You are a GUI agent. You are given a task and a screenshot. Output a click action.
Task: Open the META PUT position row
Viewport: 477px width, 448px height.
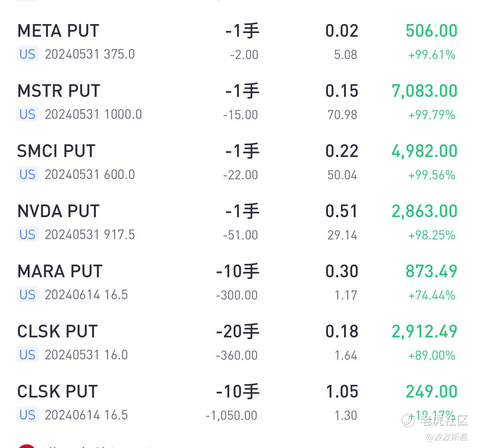pos(238,42)
